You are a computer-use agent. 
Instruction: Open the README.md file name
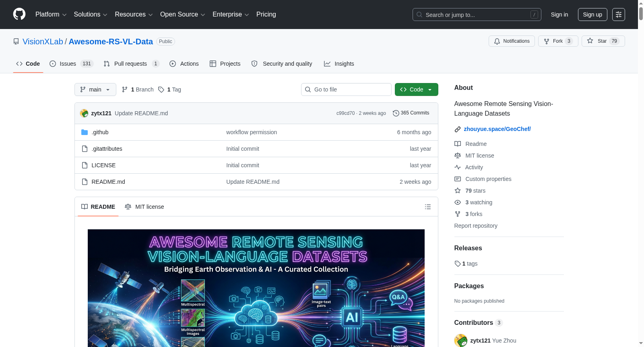coord(108,182)
